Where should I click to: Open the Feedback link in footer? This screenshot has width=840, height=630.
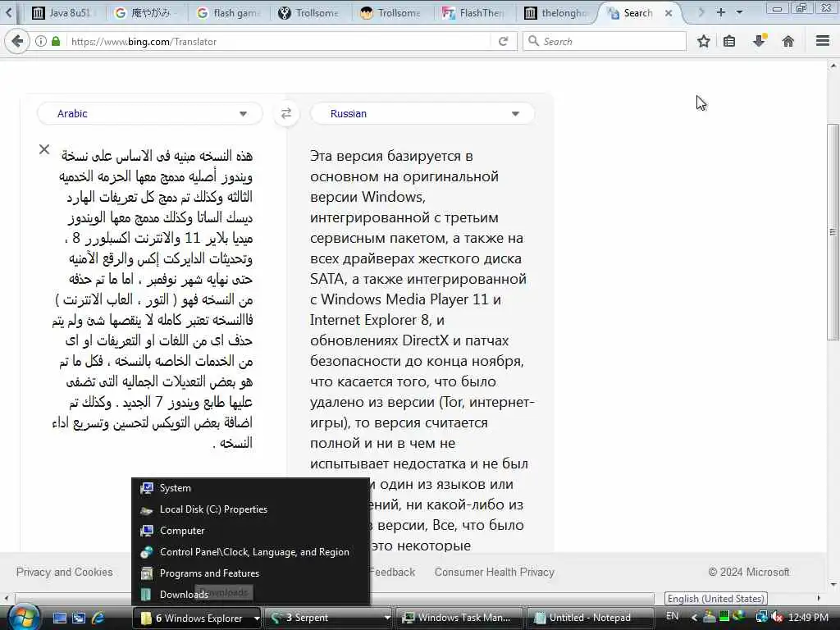click(x=392, y=572)
